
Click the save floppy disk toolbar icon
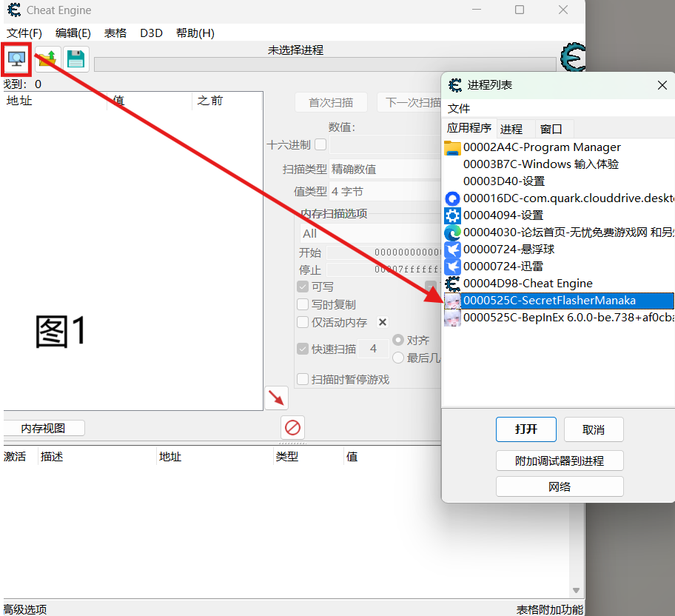pos(75,58)
